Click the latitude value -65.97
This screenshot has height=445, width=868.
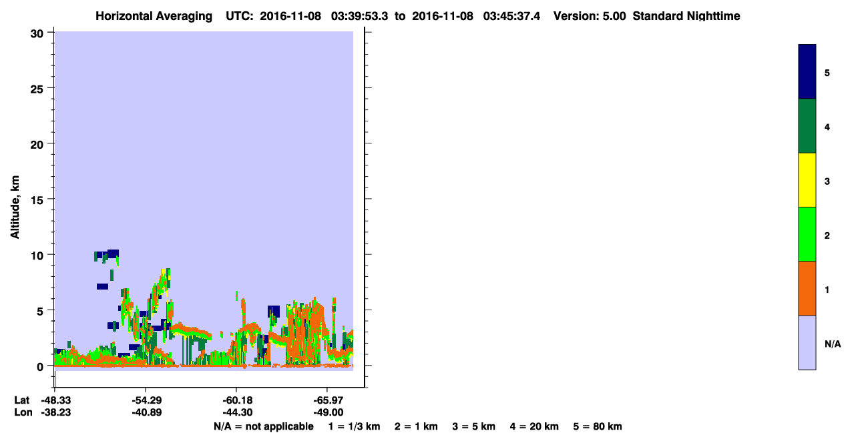327,400
